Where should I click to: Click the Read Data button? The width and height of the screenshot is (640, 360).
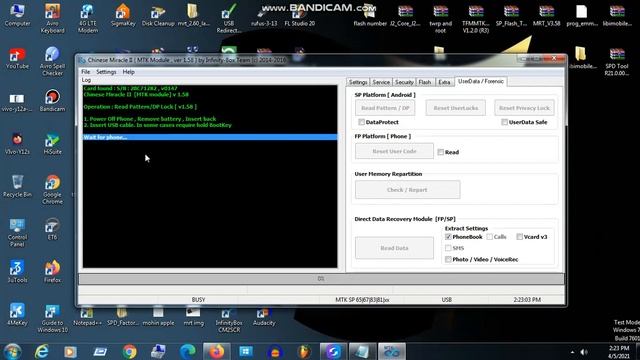[x=394, y=248]
